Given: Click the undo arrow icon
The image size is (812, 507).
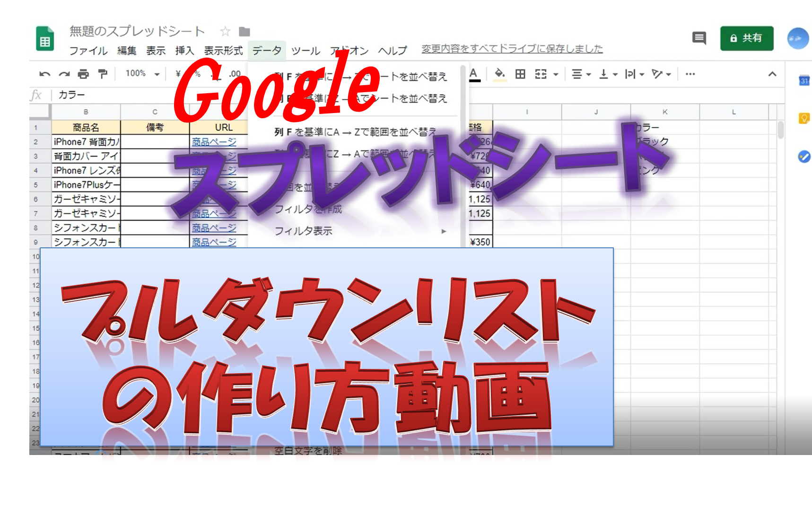Looking at the screenshot, I should pos(45,74).
